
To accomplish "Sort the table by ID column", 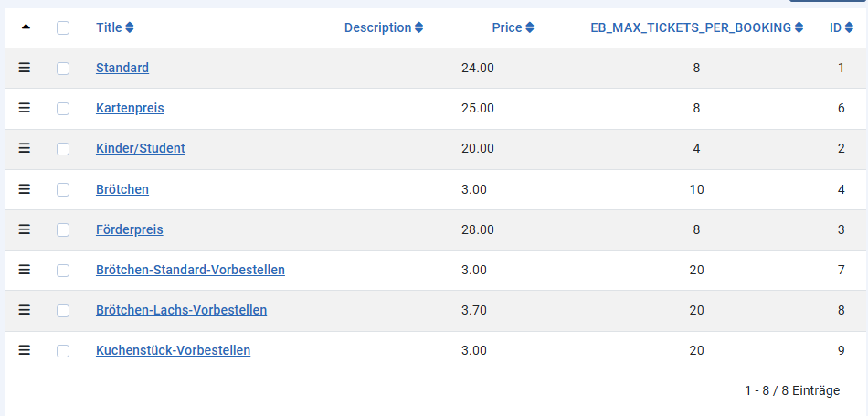I will (841, 27).
